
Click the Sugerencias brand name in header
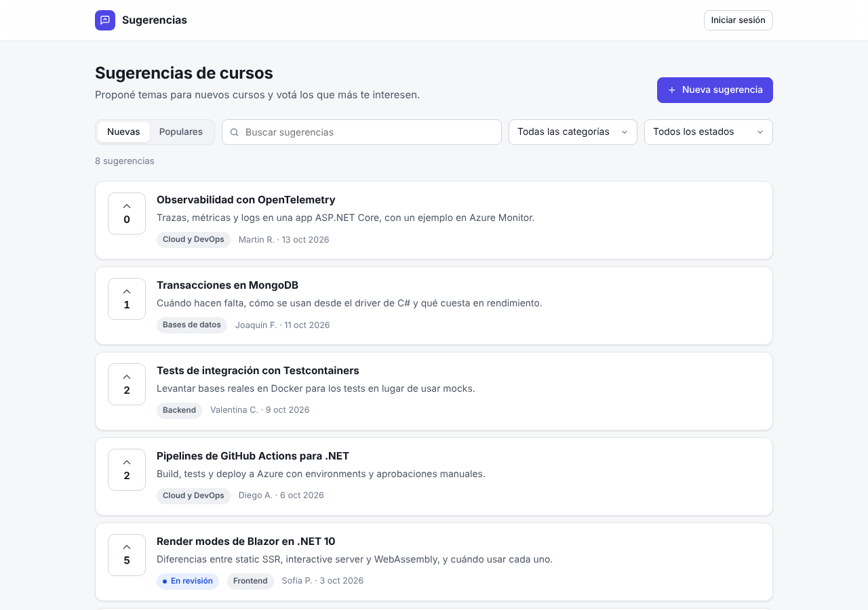(x=155, y=20)
